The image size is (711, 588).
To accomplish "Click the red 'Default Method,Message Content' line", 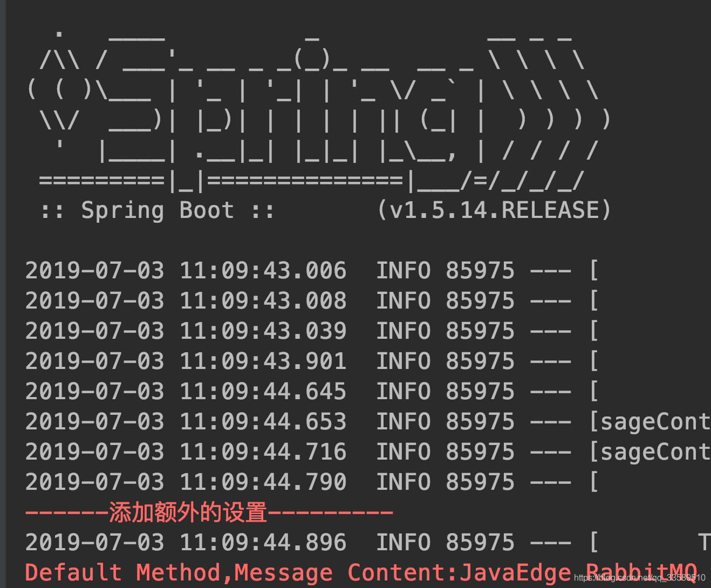I will point(361,573).
